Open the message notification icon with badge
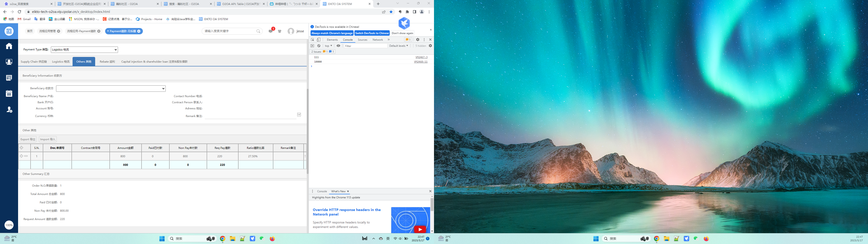The width and height of the screenshot is (868, 244). 271,31
